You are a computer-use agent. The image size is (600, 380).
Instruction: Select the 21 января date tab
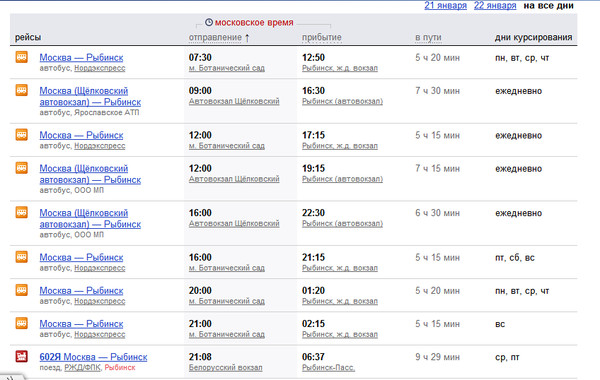click(x=445, y=5)
